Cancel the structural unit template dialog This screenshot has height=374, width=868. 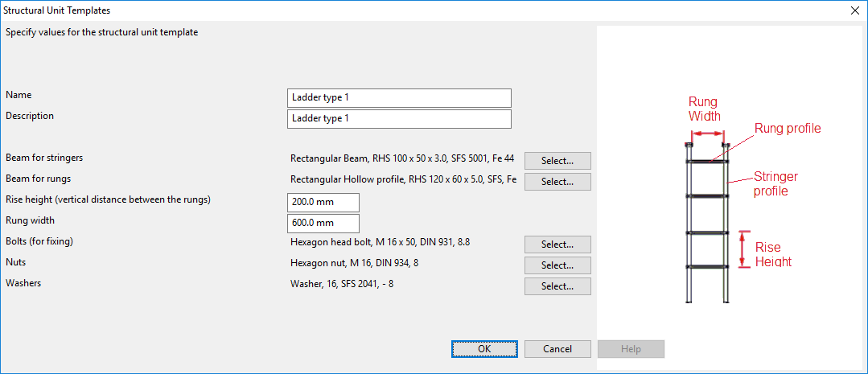tap(557, 349)
